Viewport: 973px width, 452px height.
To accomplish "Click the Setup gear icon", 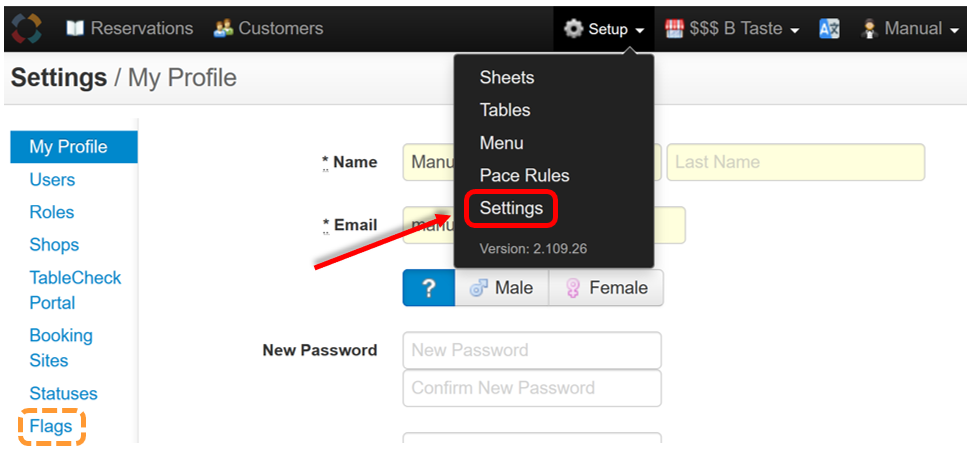I will (573, 29).
